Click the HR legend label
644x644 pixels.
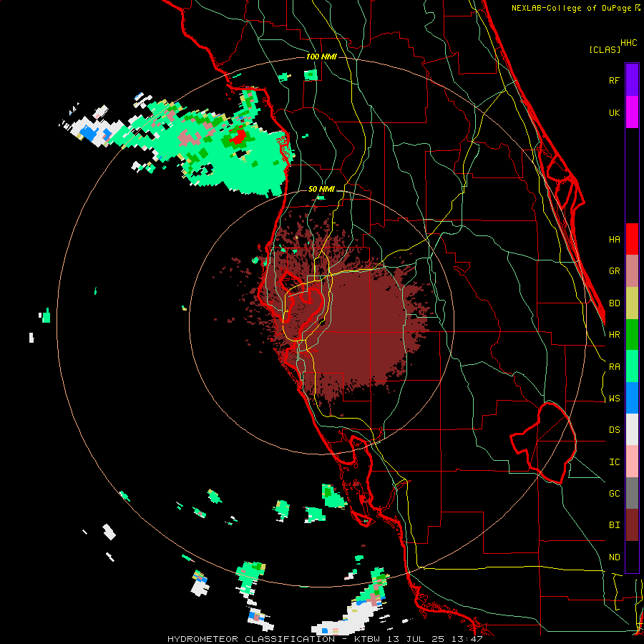click(614, 335)
